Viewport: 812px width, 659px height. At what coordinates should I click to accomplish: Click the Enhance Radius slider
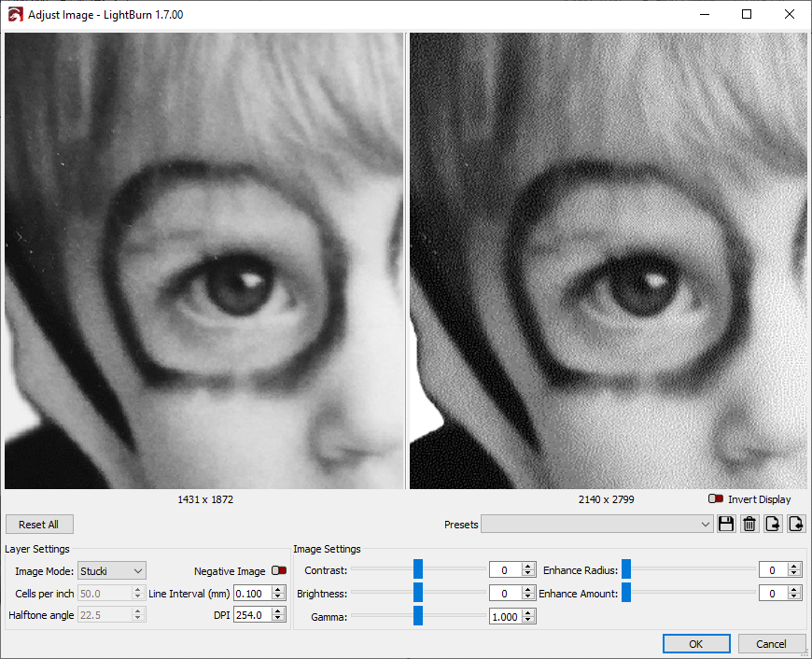click(625, 569)
